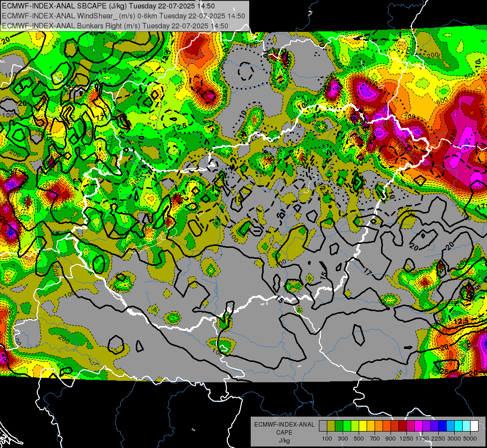Pick the bright magenta legend swatch
The width and height of the screenshot is (487, 448).
pos(419,426)
